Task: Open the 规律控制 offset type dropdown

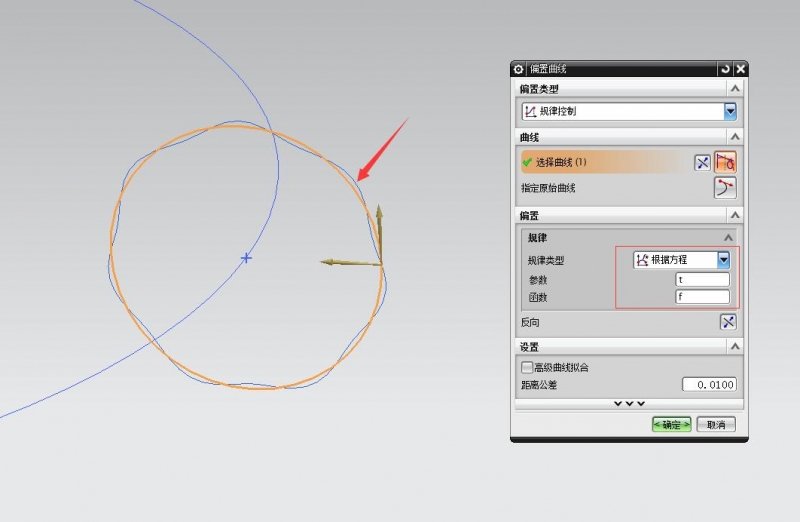Action: click(730, 112)
